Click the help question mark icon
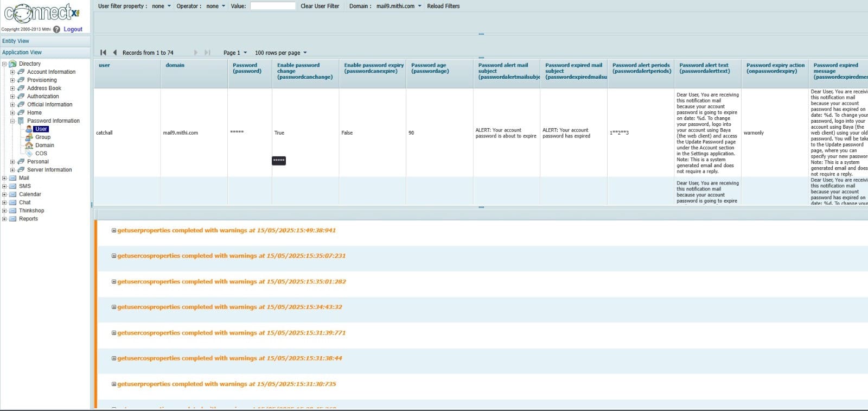The width and height of the screenshot is (868, 411). tap(56, 29)
